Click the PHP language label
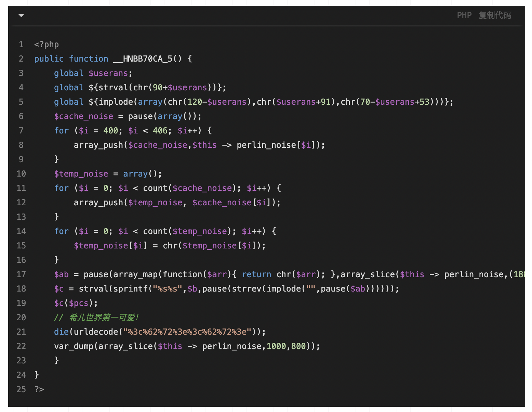 pyautogui.click(x=464, y=15)
